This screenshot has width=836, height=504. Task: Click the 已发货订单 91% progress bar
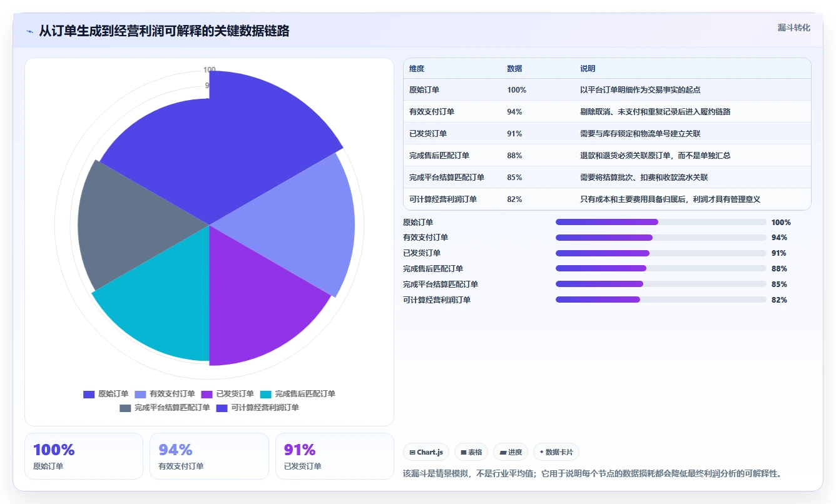(661, 253)
